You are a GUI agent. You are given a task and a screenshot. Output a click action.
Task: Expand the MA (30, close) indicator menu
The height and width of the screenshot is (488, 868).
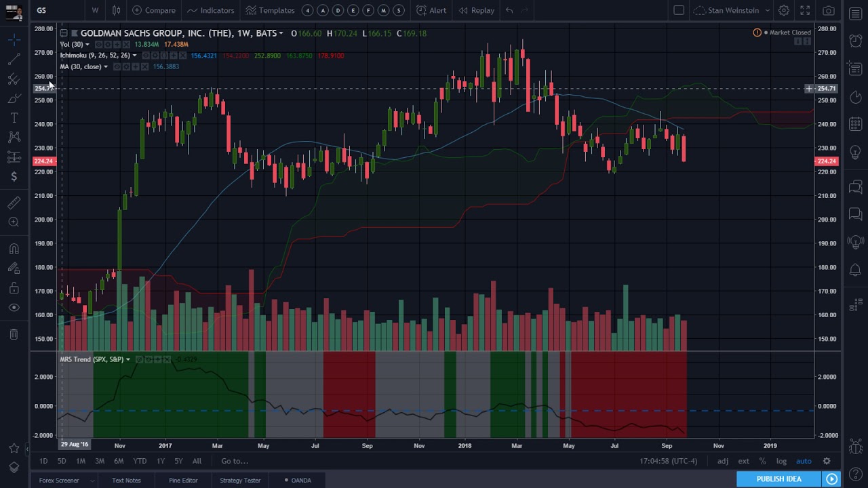106,66
